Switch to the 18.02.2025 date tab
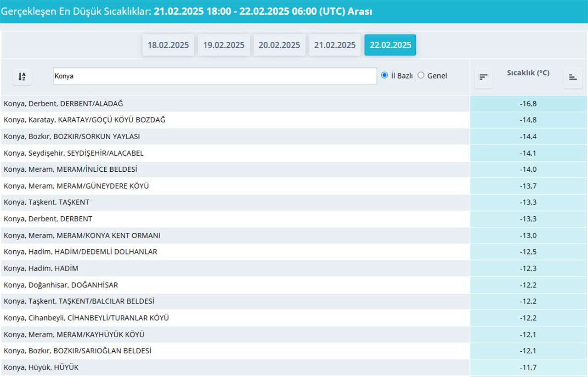 tap(168, 45)
